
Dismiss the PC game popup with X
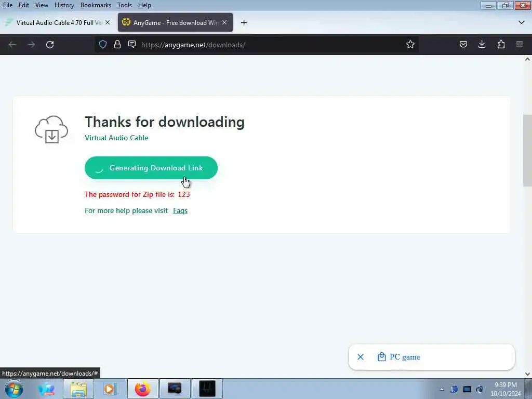361,356
